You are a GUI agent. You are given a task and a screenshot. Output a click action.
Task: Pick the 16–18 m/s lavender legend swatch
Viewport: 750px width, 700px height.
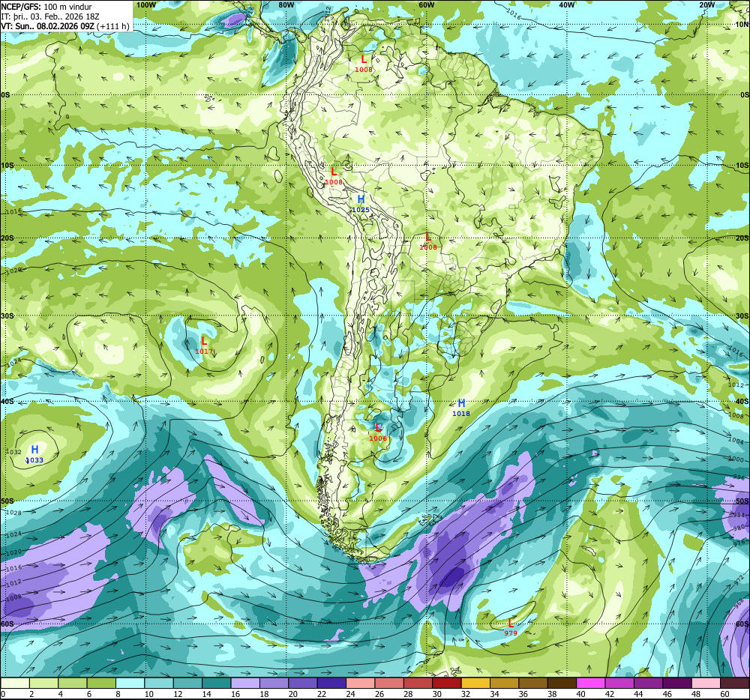(245, 682)
